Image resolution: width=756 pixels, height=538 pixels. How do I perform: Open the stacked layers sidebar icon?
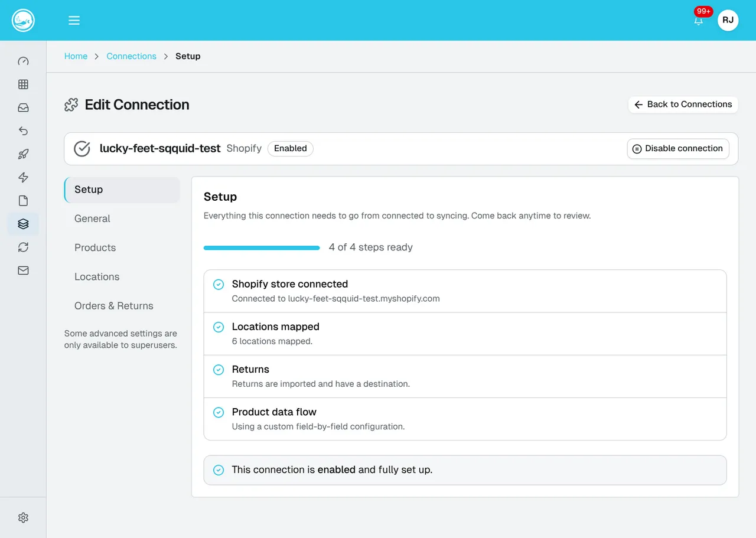pos(23,224)
